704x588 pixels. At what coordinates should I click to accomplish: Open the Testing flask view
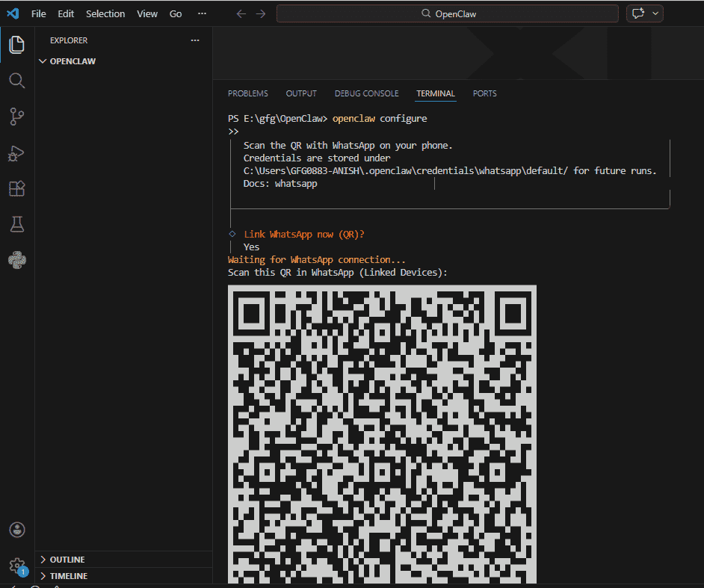tap(16, 224)
